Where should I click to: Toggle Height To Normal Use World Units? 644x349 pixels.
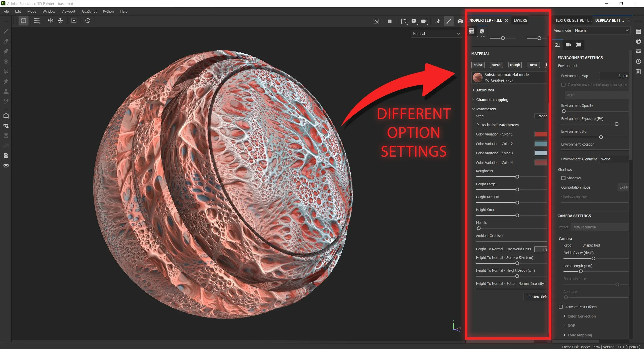(542, 249)
